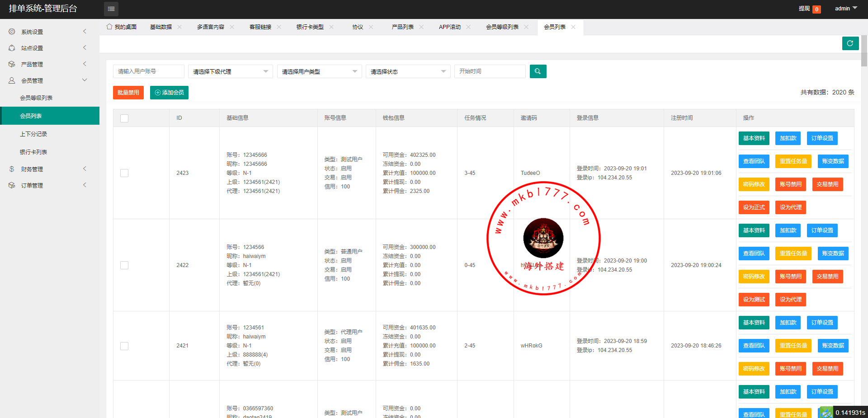Focus the 开始时间 date input

[x=490, y=71]
